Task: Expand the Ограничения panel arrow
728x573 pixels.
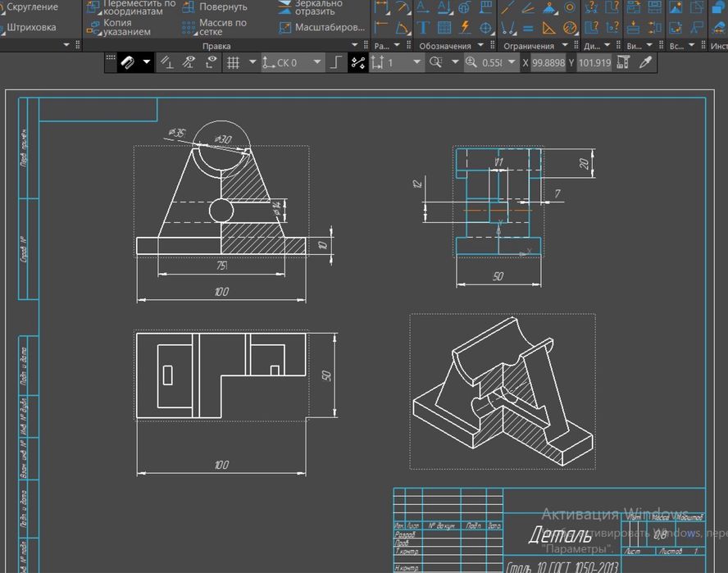Action: (x=565, y=45)
